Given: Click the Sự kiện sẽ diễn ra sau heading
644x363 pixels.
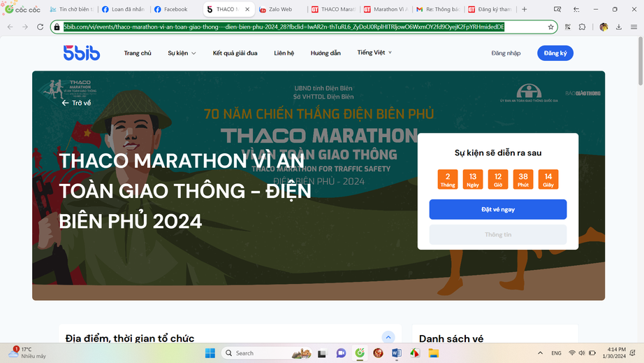Looking at the screenshot, I should point(498,153).
